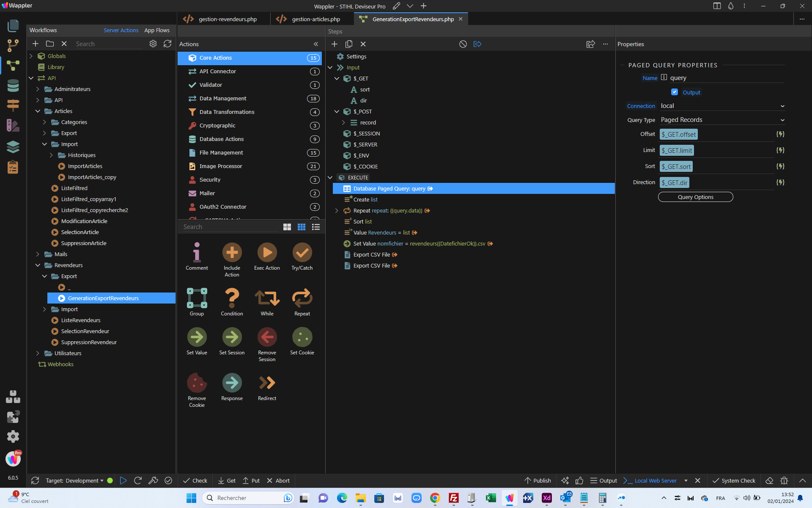The width and height of the screenshot is (812, 508).
Task: Click the Workflows search field
Action: [109, 44]
